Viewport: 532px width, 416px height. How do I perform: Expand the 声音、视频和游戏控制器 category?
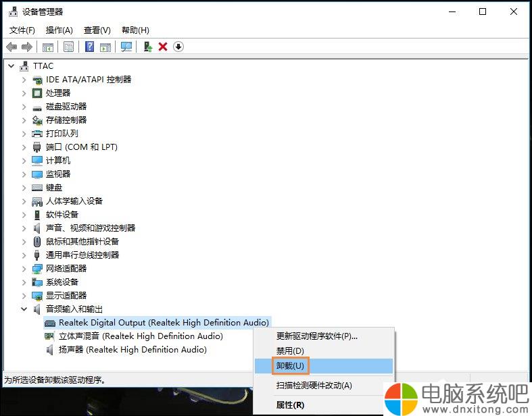pyautogui.click(x=24, y=228)
